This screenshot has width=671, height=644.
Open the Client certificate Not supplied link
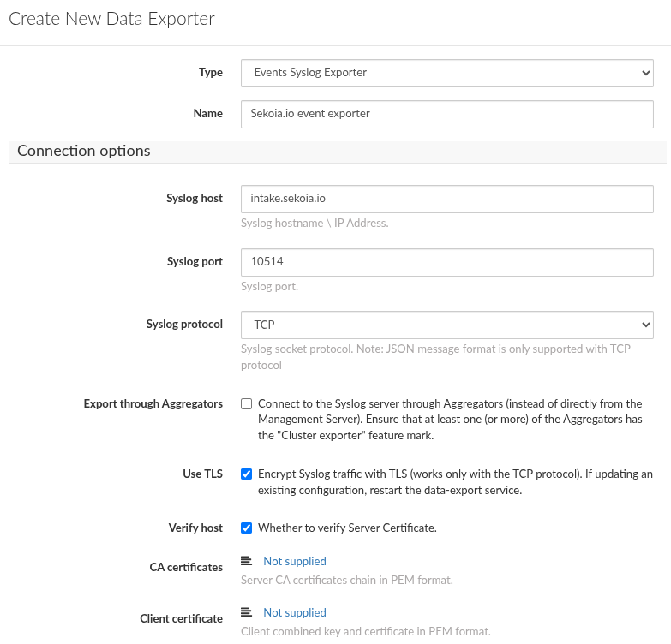click(x=295, y=612)
